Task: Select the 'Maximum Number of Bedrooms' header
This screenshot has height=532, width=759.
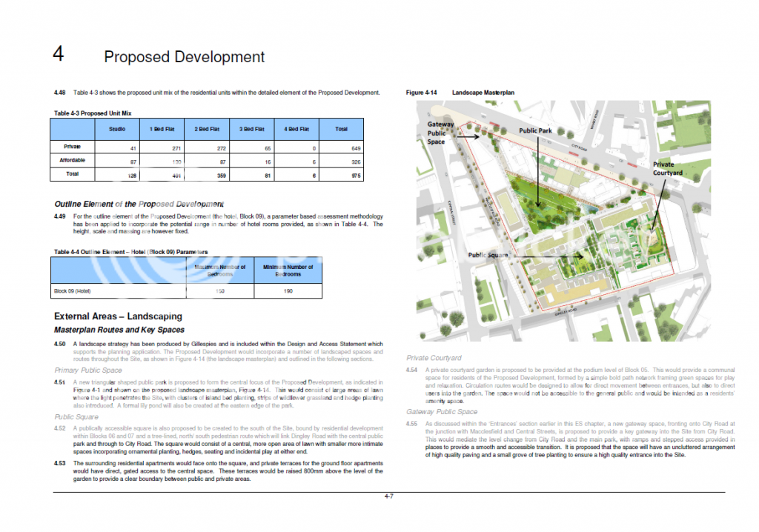Action: pos(219,270)
